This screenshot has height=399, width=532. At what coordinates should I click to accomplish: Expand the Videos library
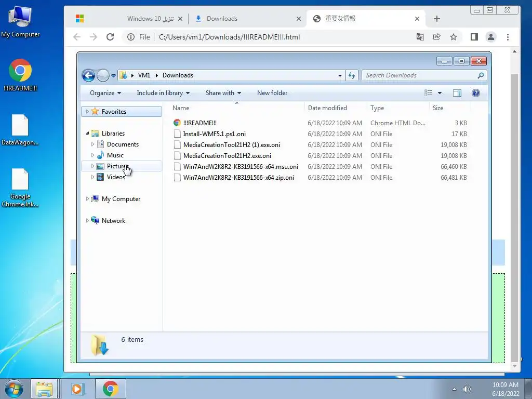click(92, 177)
